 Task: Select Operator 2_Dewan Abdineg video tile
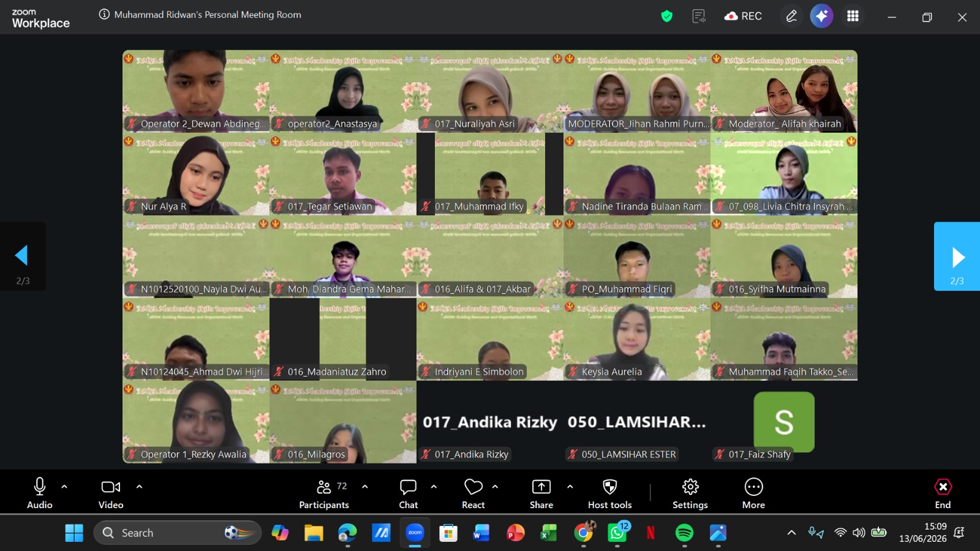click(x=196, y=91)
